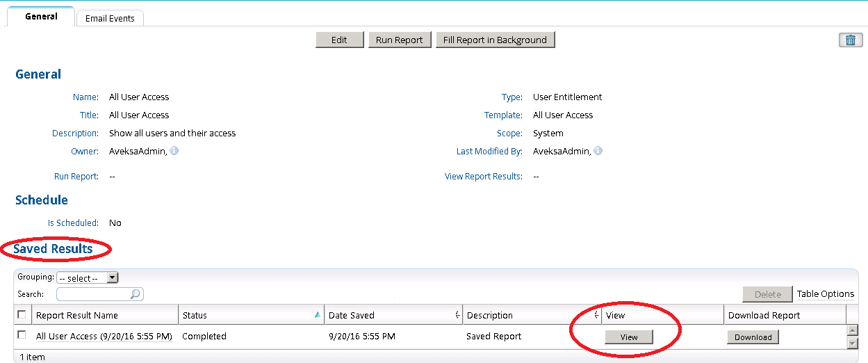Image resolution: width=868 pixels, height=363 pixels.
Task: Click the magnifier icon in Search box
Action: [x=136, y=294]
